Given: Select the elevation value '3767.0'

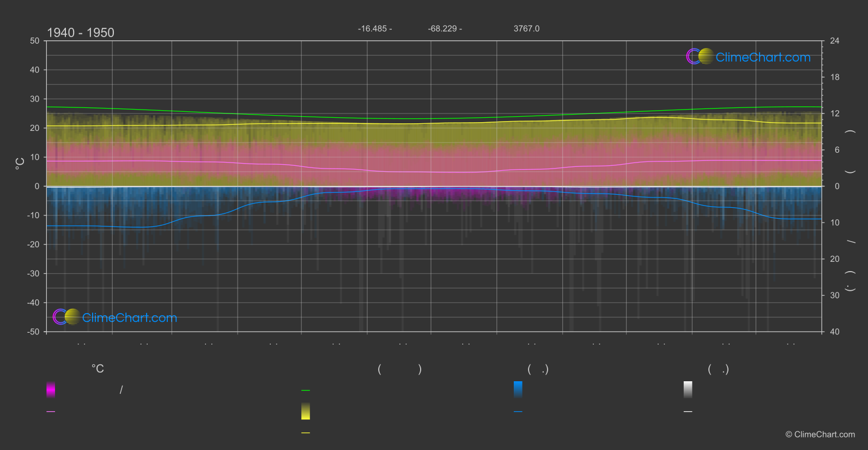Looking at the screenshot, I should [x=526, y=28].
